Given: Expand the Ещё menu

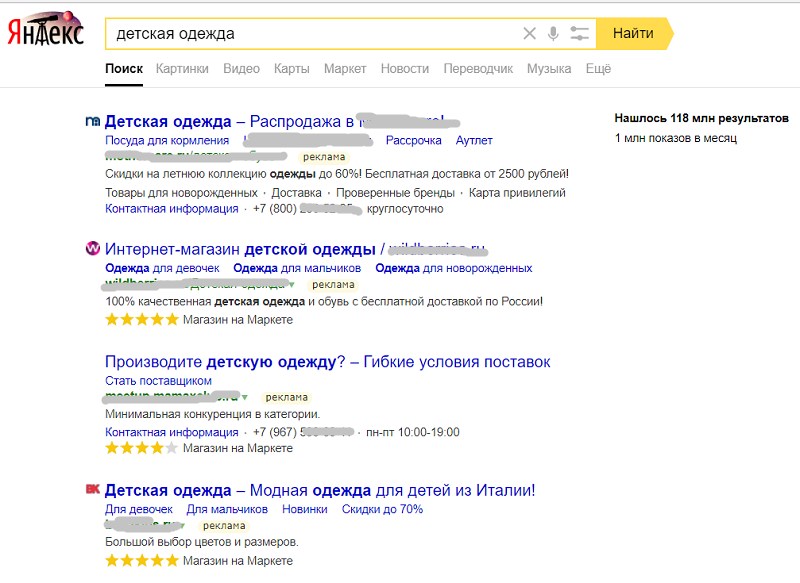Looking at the screenshot, I should pyautogui.click(x=598, y=69).
